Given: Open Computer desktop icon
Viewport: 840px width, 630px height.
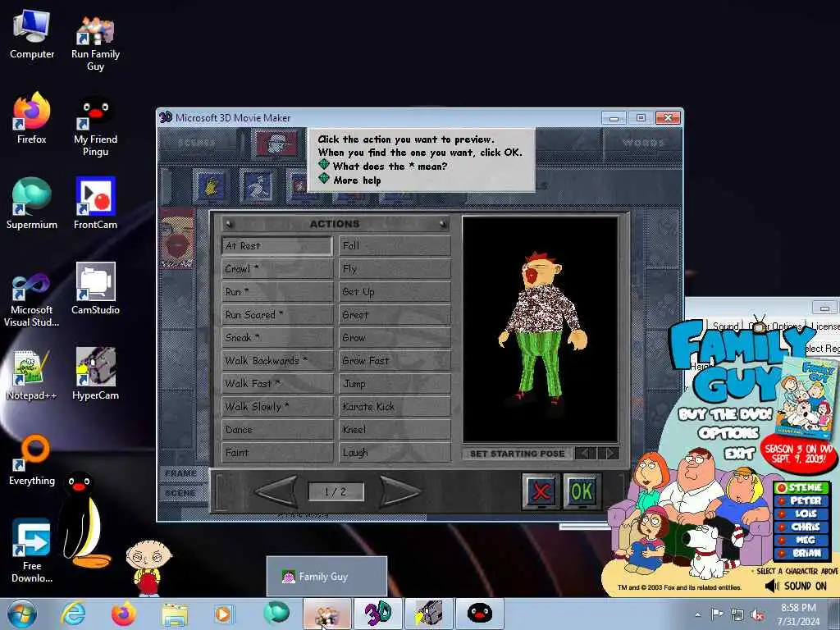Looking at the screenshot, I should [x=32, y=34].
